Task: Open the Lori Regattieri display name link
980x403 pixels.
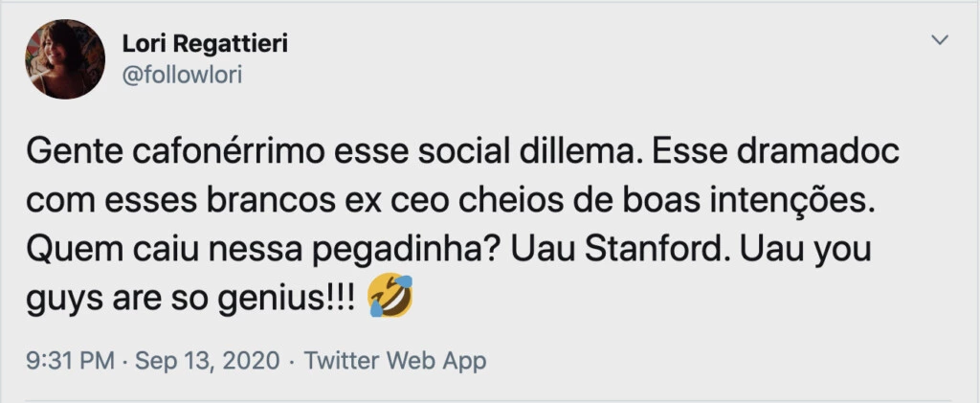Action: [x=204, y=45]
